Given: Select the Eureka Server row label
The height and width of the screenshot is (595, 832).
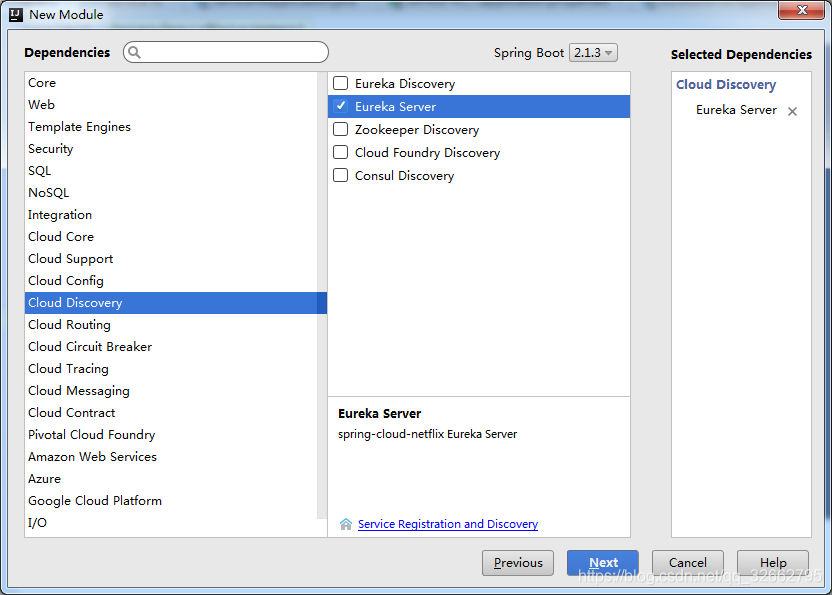Looking at the screenshot, I should (x=395, y=107).
